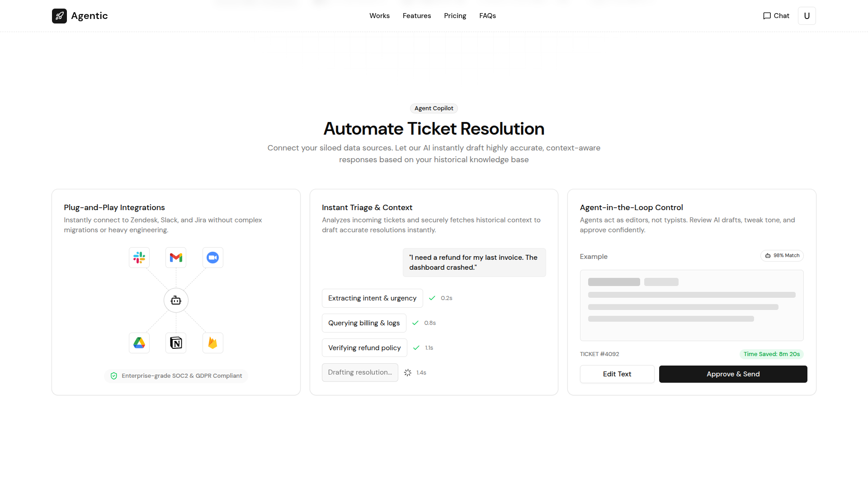
Task: Click the 98% Match badge
Action: tap(782, 256)
